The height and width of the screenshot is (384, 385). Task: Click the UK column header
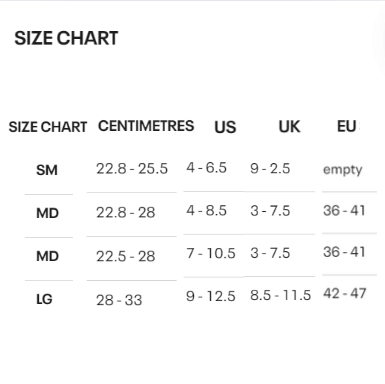pos(289,127)
